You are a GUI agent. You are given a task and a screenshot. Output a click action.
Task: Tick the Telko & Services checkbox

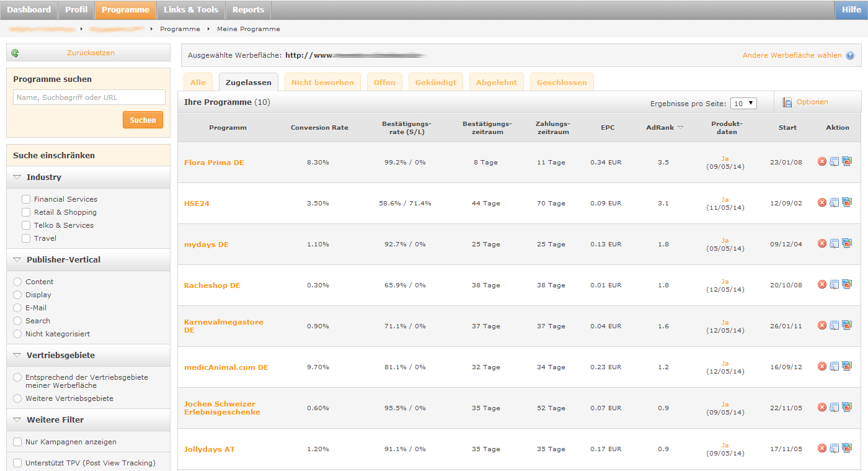(x=26, y=225)
